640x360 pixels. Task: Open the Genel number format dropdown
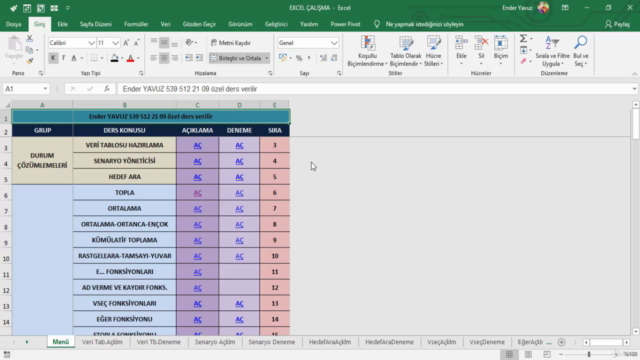point(334,43)
